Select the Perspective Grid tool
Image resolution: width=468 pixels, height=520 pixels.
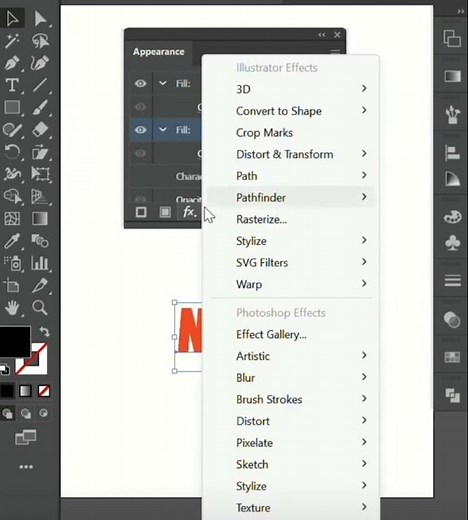(x=40, y=196)
